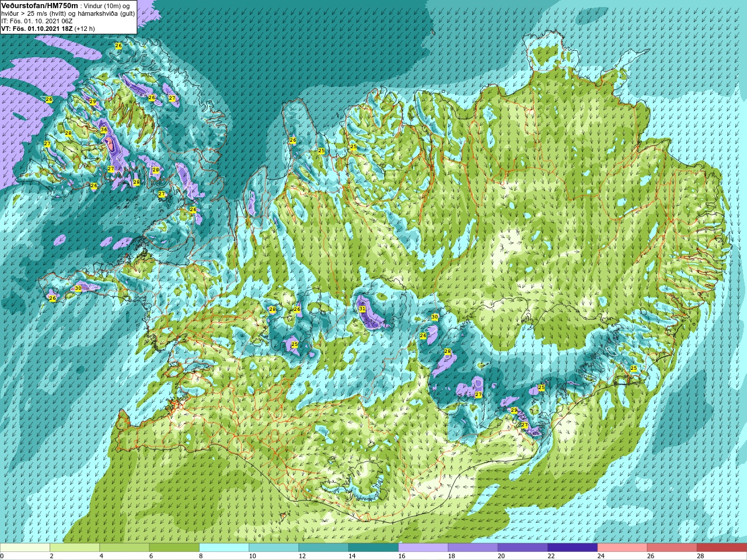The image size is (747, 560).
Task: Select the "VT: Fös. 01.10.2021 18Z" valid time
Action: [x=37, y=29]
